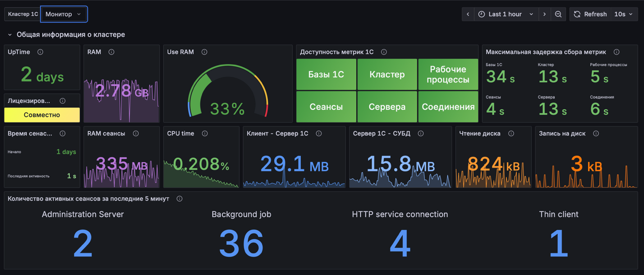Open the 10s refresh interval dropdown

point(624,14)
